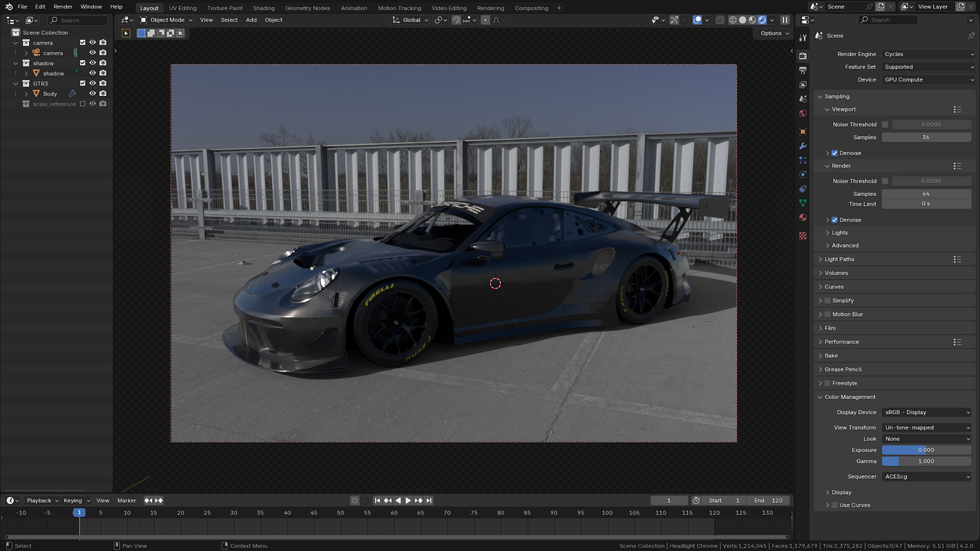
Task: Play the animation forward
Action: [408, 501]
